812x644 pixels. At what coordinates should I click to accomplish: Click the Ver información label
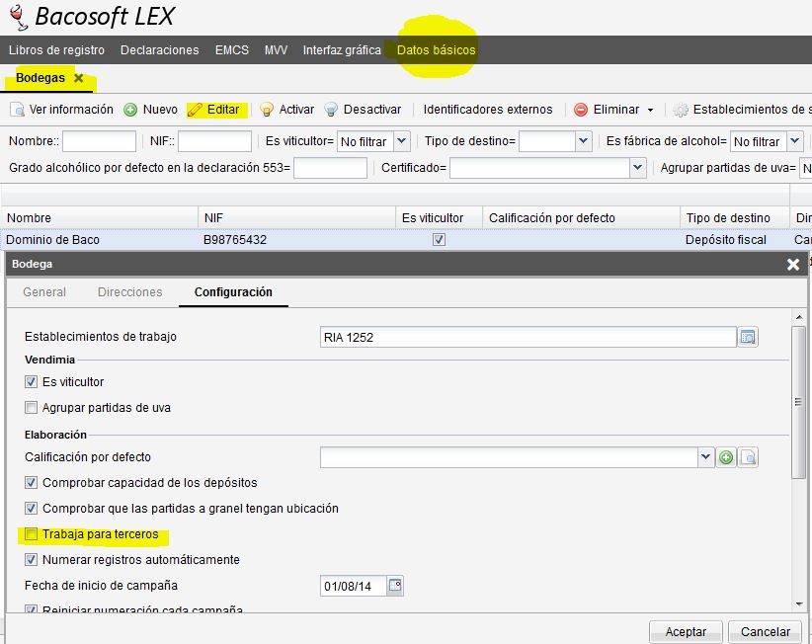pyautogui.click(x=71, y=110)
